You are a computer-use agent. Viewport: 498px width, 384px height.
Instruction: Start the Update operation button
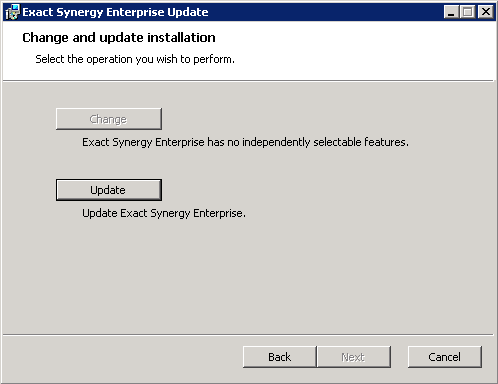pos(109,190)
